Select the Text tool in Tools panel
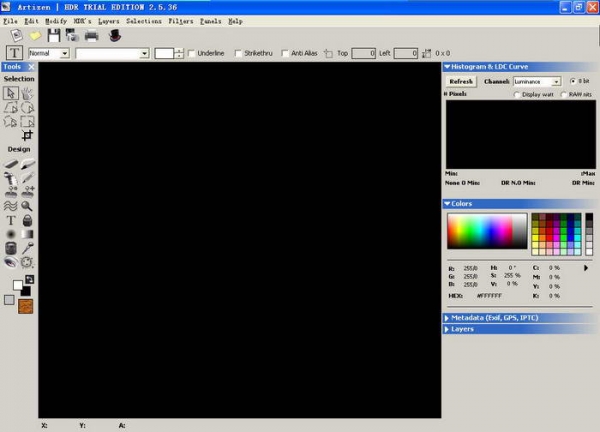The height and width of the screenshot is (432, 600). coord(11,220)
